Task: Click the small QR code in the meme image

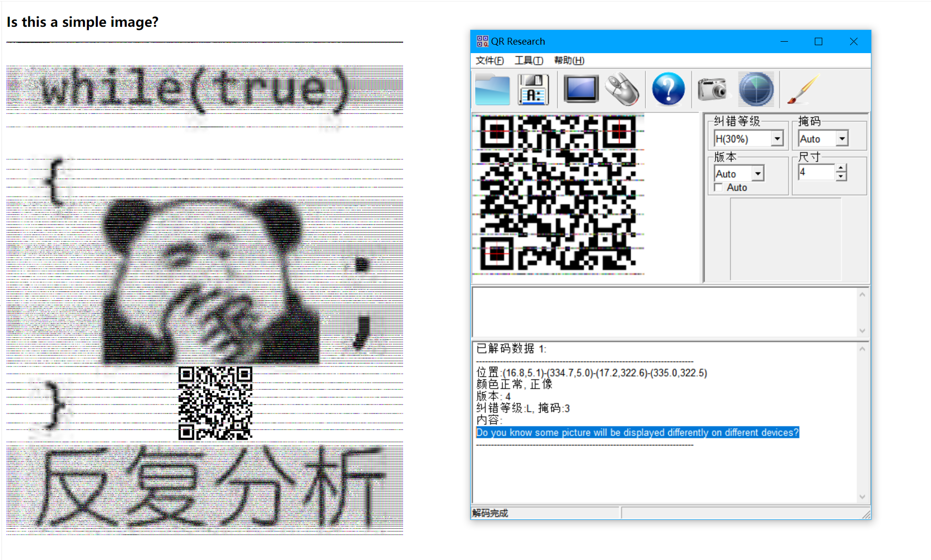Action: (x=215, y=403)
